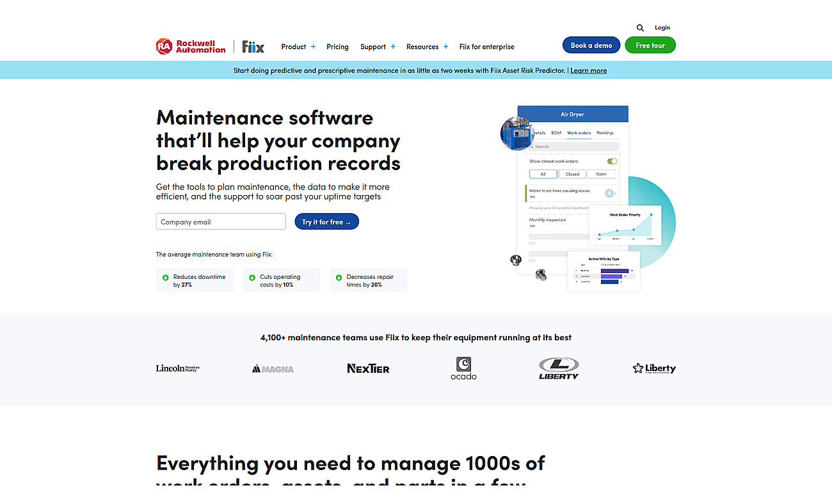
Task: Toggle Show closed work orders switch
Action: pyautogui.click(x=612, y=161)
